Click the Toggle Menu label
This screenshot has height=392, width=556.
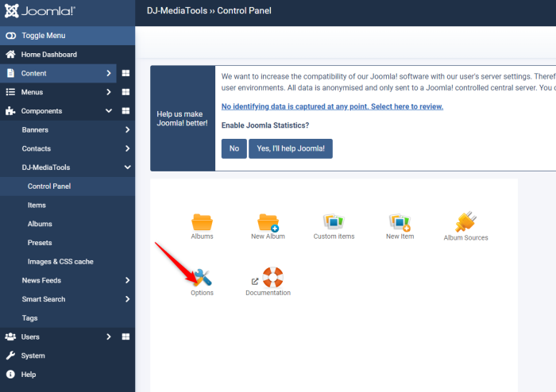tap(43, 36)
